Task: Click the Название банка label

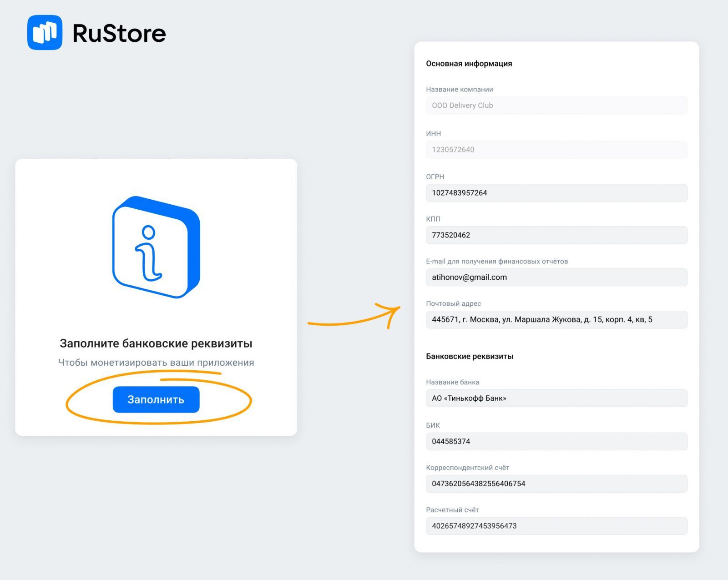Action: [x=453, y=383]
